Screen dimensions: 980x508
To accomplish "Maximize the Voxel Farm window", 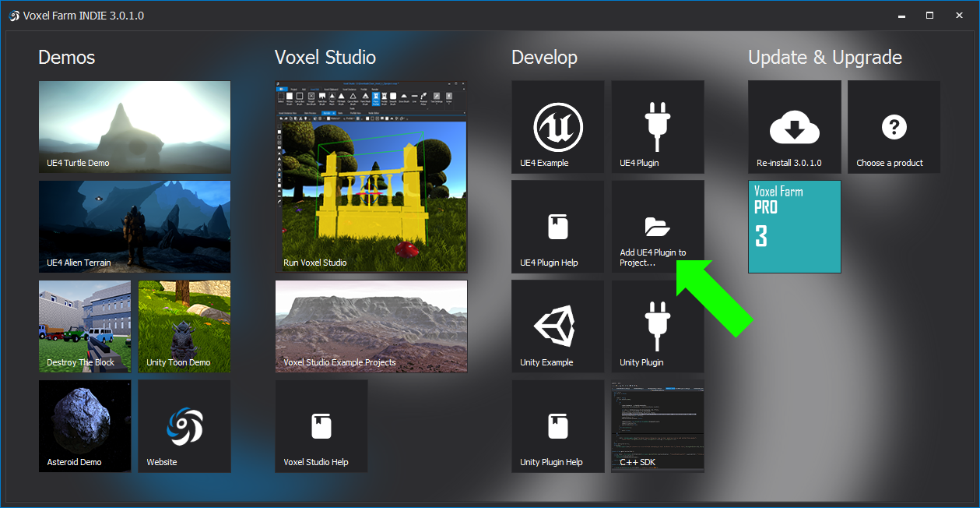I will [929, 16].
